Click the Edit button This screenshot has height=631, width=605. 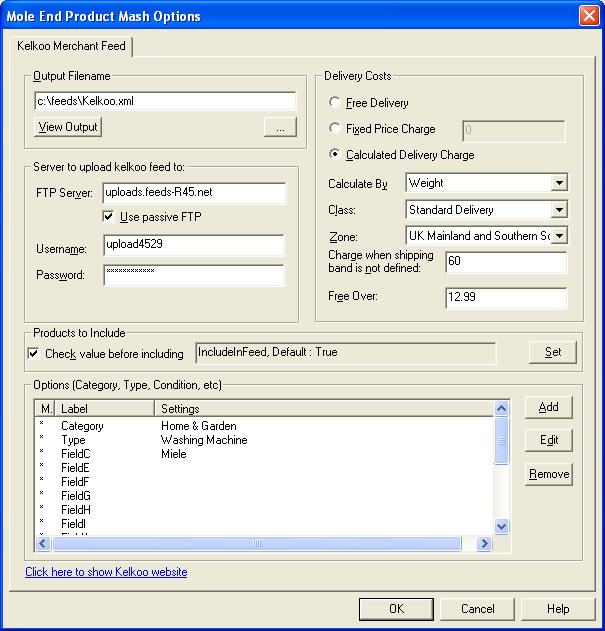point(548,440)
